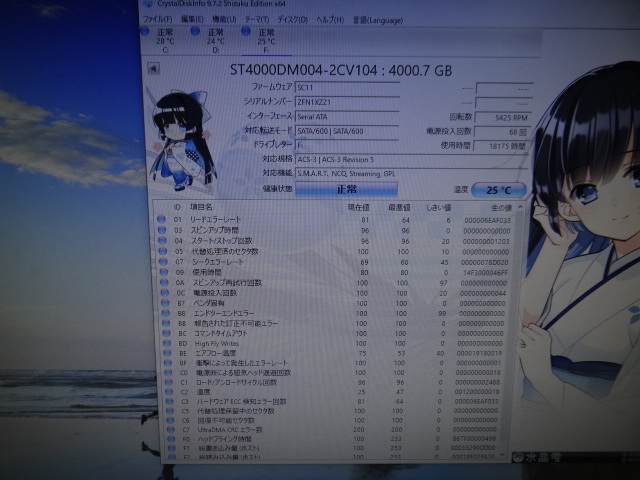Image resolution: width=640 pixels, height=480 pixels.
Task: Click the disk title ST4000DM004-2CV104 : 4000.7 GB
Action: tap(341, 70)
